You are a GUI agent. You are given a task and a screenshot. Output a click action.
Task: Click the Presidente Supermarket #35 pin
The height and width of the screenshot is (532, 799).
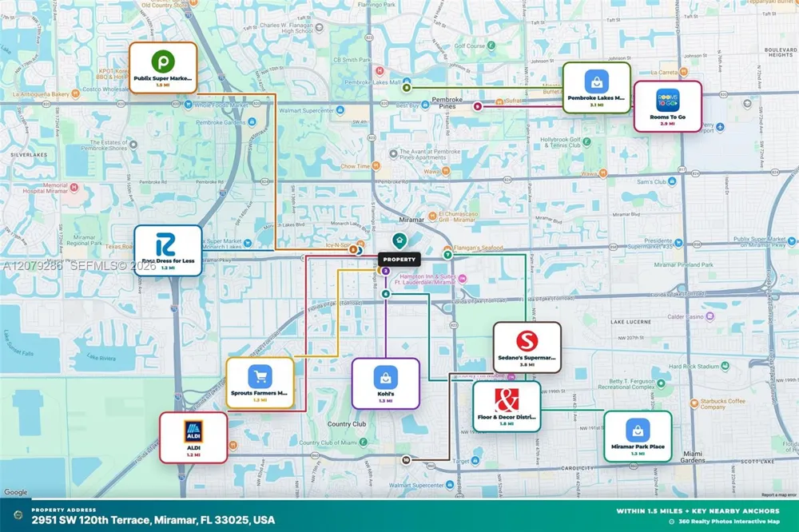coord(678,243)
